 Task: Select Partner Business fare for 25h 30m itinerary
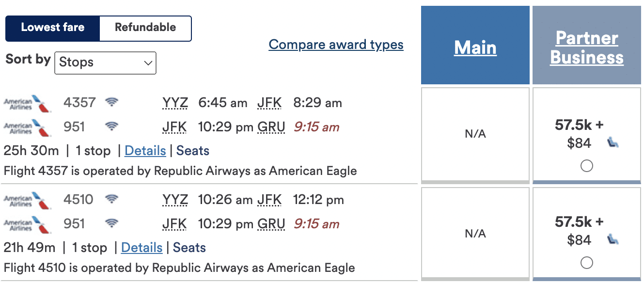(x=586, y=166)
